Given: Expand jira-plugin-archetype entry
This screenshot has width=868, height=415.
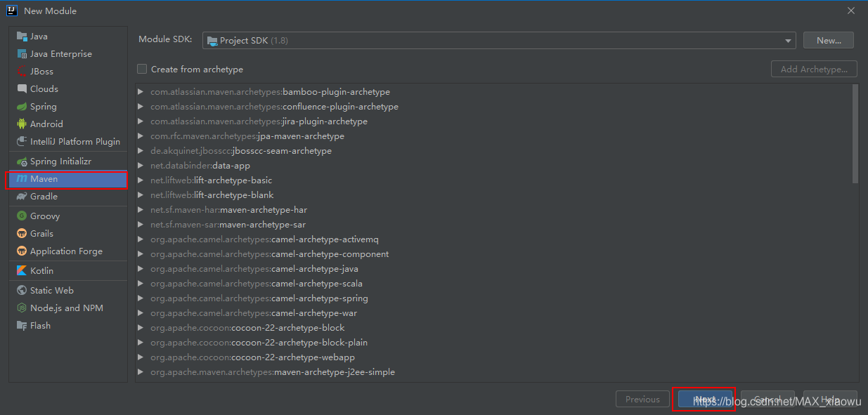Looking at the screenshot, I should pyautogui.click(x=141, y=121).
